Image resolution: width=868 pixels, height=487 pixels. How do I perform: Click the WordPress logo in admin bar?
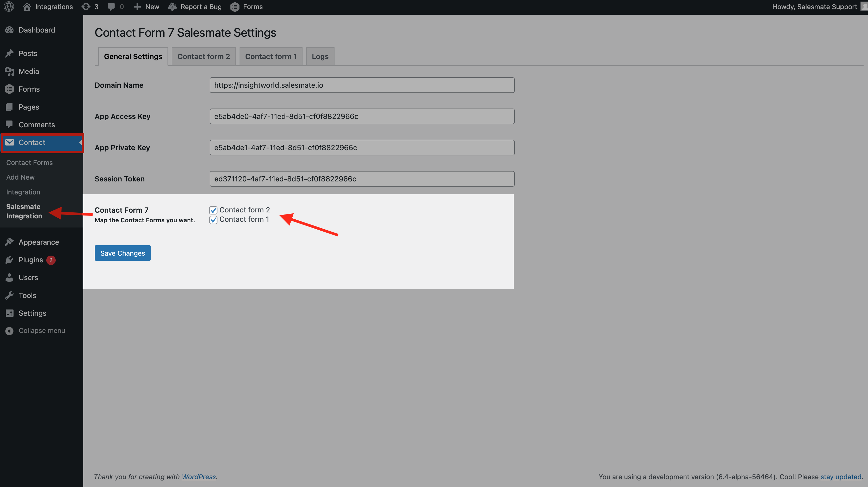(9, 7)
